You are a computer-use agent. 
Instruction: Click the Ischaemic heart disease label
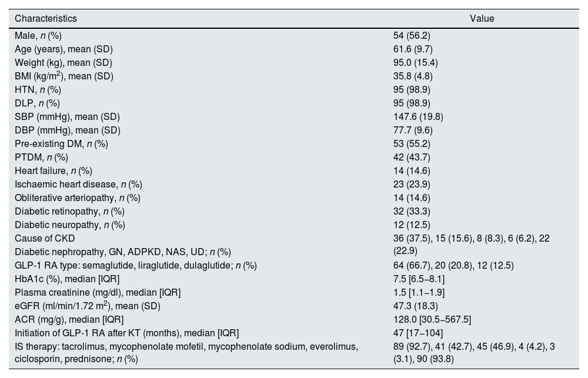78,184
